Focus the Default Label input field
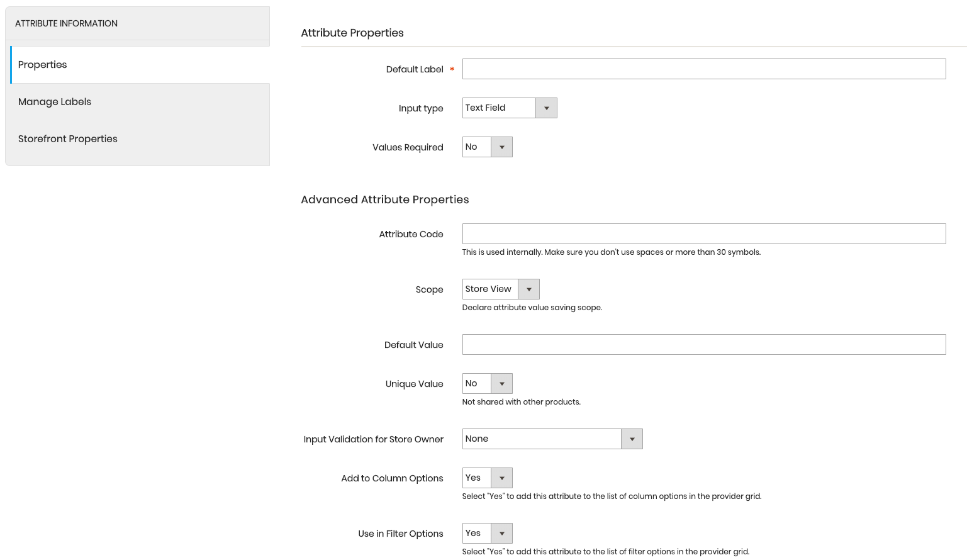Screen dimensions: 967x560 point(704,69)
